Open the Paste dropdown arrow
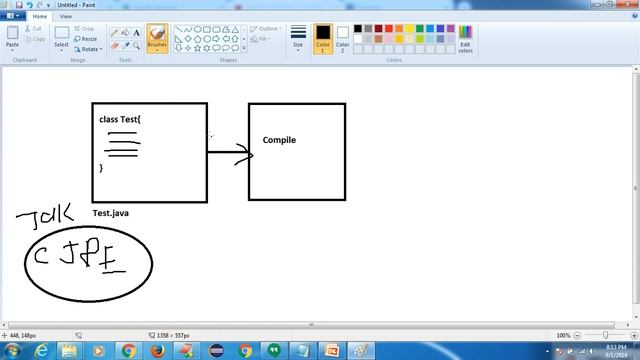Image resolution: width=640 pixels, height=360 pixels. pyautogui.click(x=12, y=50)
